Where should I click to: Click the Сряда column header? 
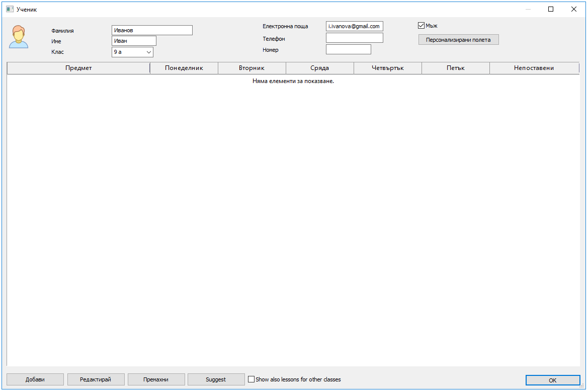[x=320, y=68]
